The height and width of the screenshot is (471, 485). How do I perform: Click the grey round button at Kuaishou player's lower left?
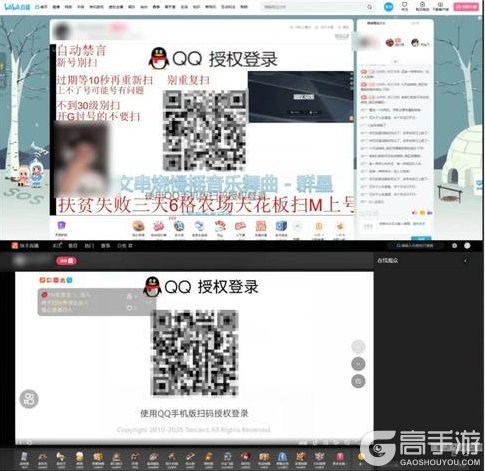29,399
